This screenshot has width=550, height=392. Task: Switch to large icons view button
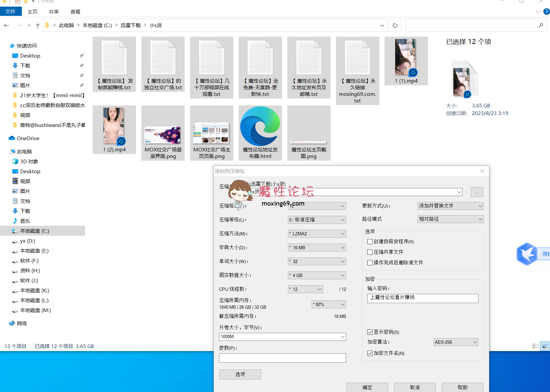point(545,346)
